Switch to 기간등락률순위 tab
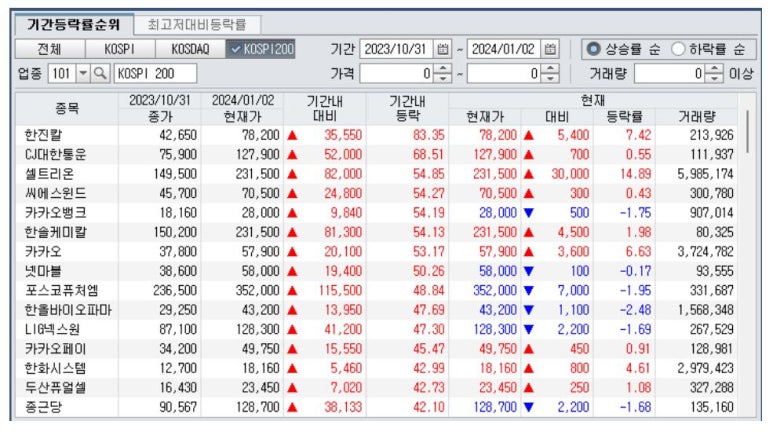The width and height of the screenshot is (773, 432). pos(73,24)
